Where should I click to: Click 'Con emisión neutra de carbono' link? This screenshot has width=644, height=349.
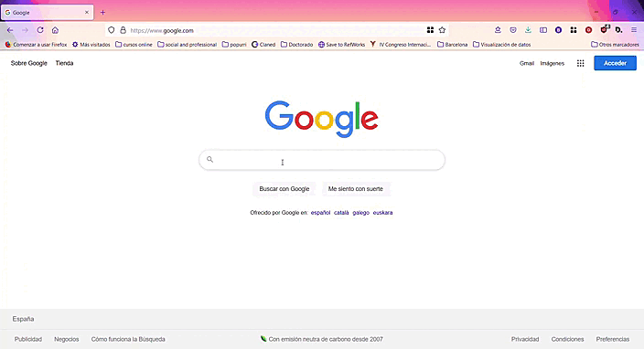(322, 339)
